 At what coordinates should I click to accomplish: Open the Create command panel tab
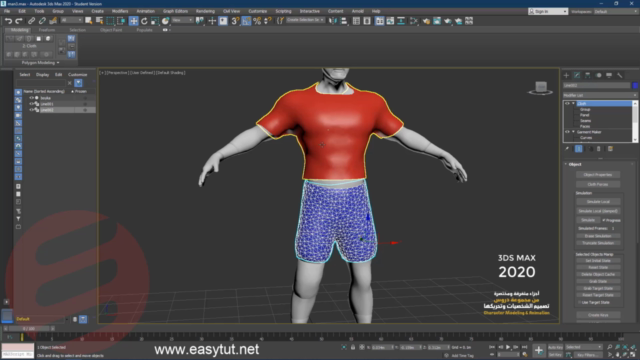(566, 75)
